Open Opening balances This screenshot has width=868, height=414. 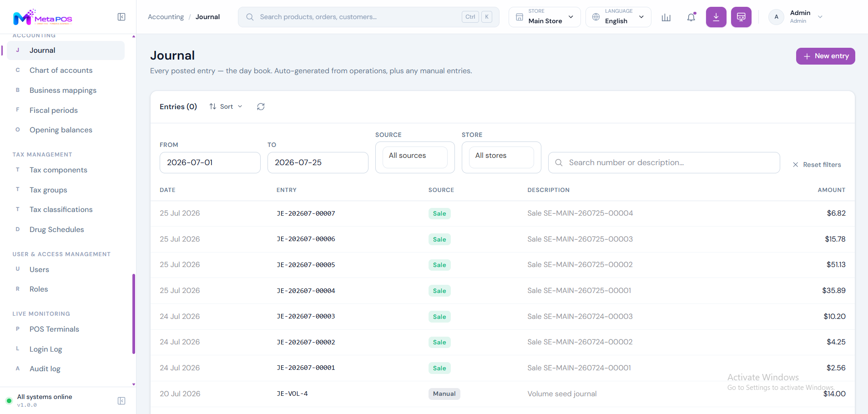click(66, 130)
